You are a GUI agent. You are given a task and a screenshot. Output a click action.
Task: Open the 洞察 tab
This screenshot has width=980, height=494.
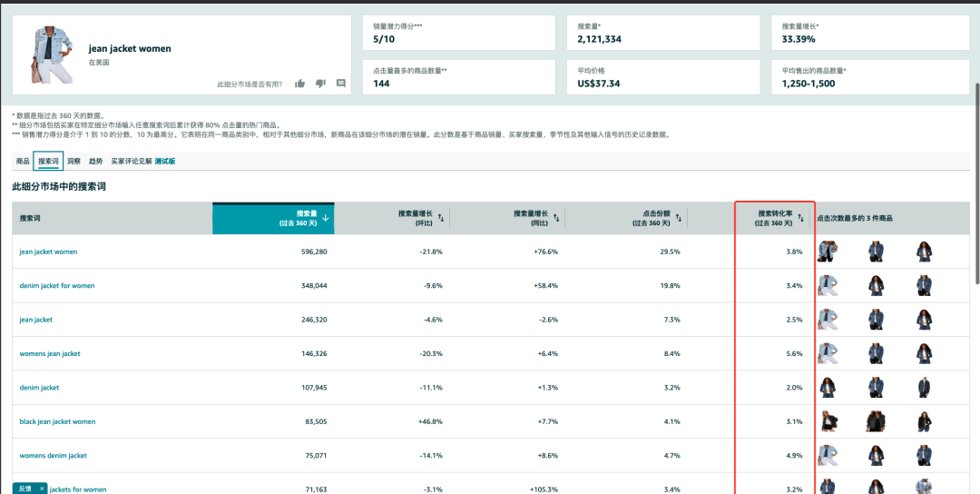(x=73, y=161)
